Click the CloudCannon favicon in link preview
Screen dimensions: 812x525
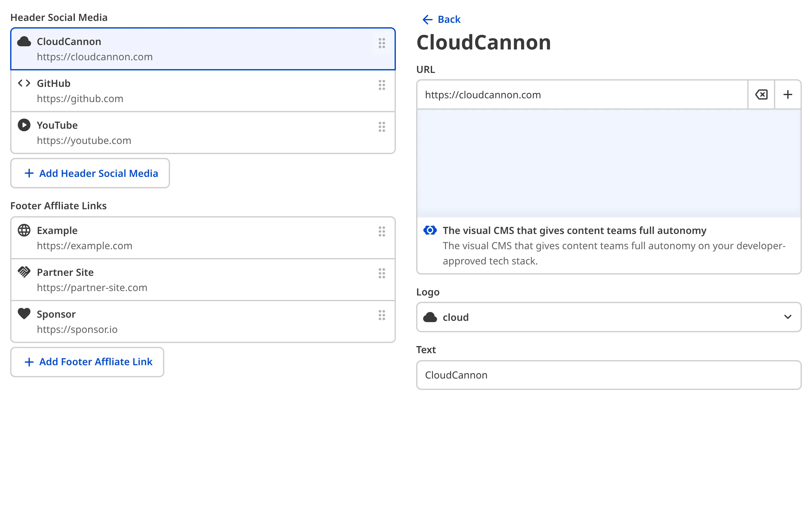click(x=430, y=230)
